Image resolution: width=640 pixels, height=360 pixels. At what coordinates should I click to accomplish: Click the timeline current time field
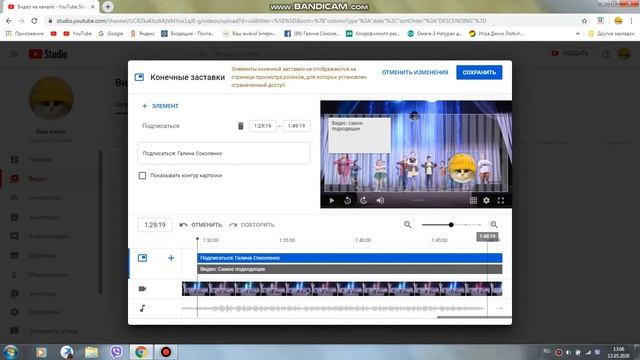point(155,225)
